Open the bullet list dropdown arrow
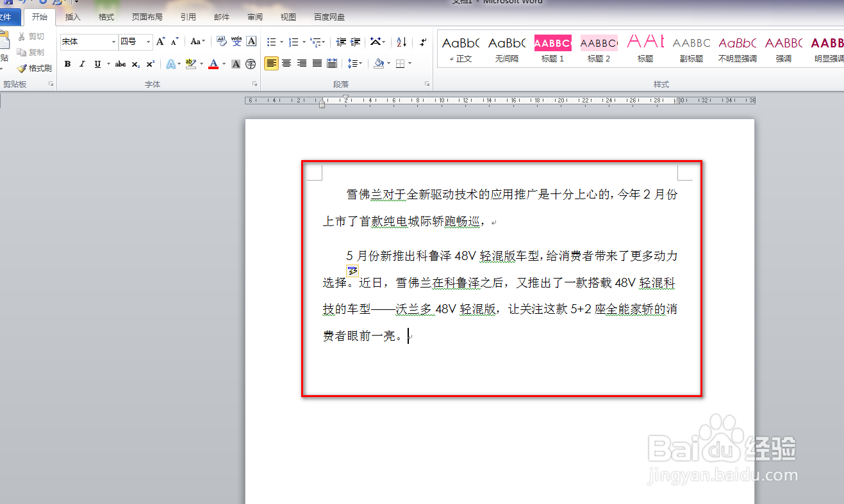Screen dimensions: 844x504 [281, 42]
